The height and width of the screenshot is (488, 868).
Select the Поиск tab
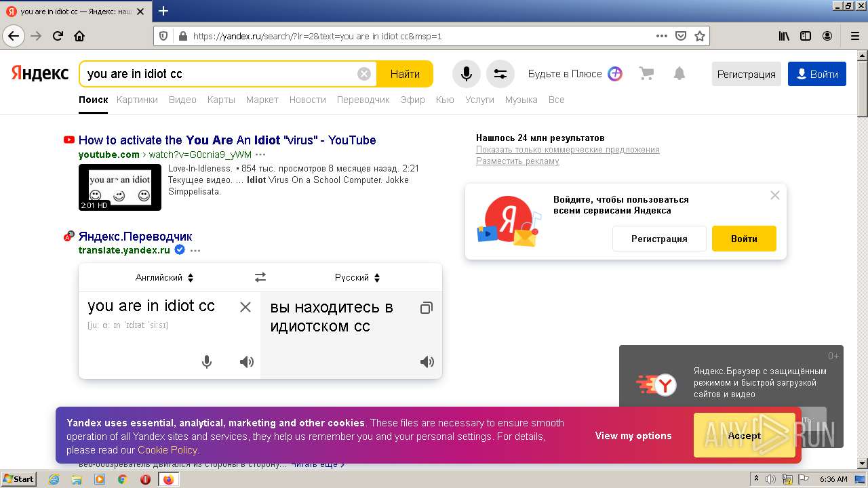tap(93, 100)
